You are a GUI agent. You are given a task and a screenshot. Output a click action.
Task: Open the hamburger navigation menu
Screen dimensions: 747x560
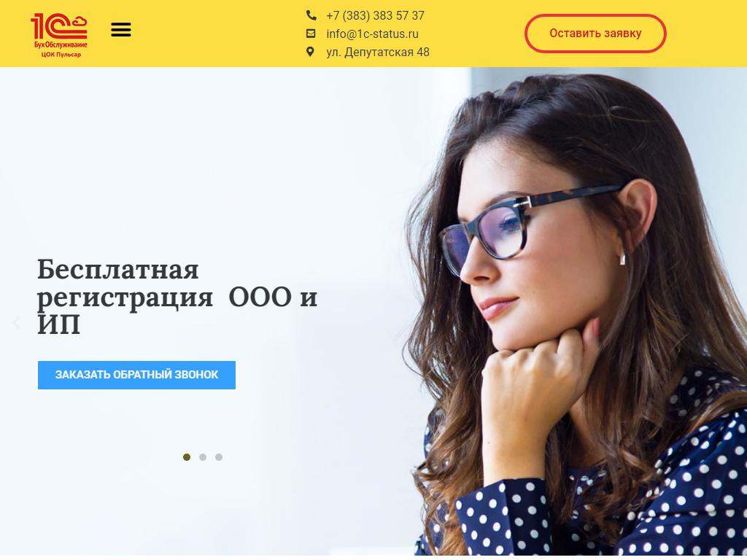[121, 29]
